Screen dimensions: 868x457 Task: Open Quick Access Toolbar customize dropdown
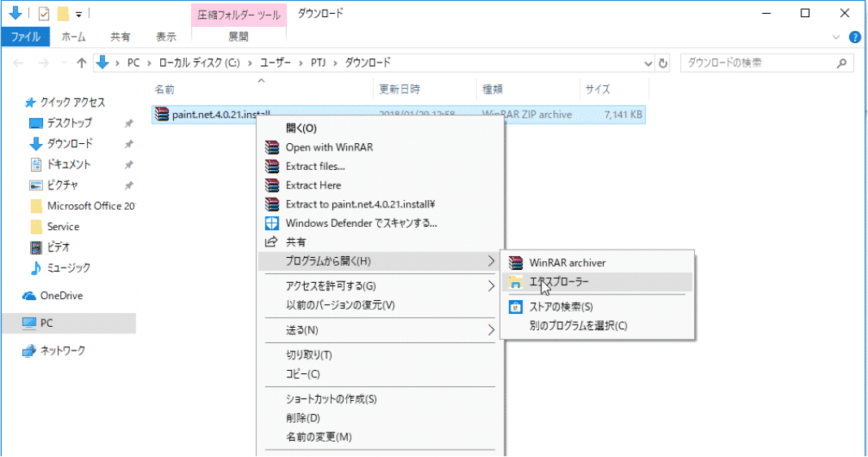79,14
